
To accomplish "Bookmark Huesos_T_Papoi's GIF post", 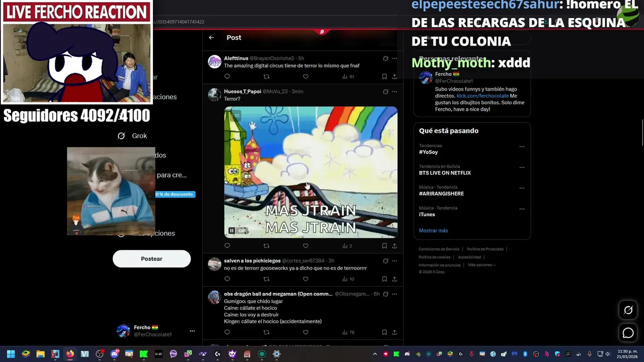I will pyautogui.click(x=384, y=246).
